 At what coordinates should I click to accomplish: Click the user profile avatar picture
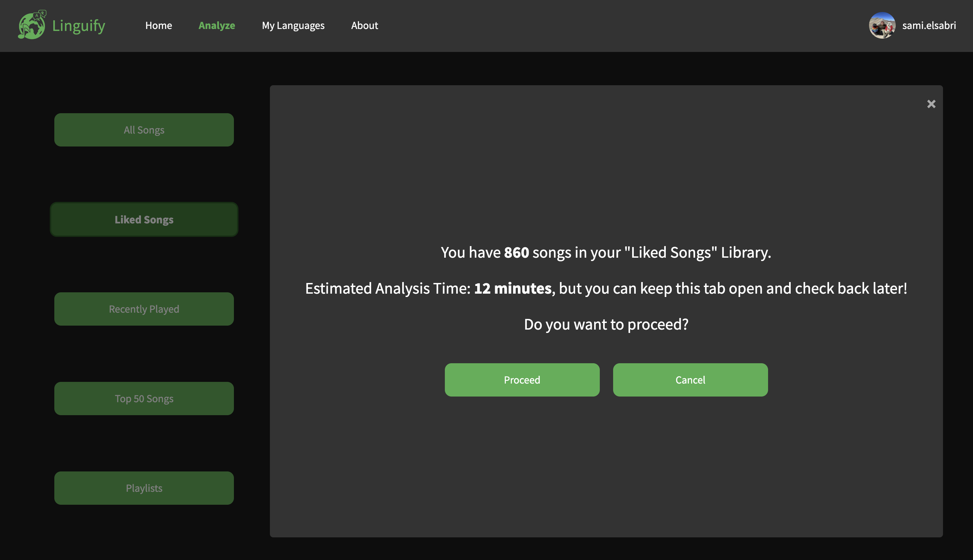click(x=881, y=25)
